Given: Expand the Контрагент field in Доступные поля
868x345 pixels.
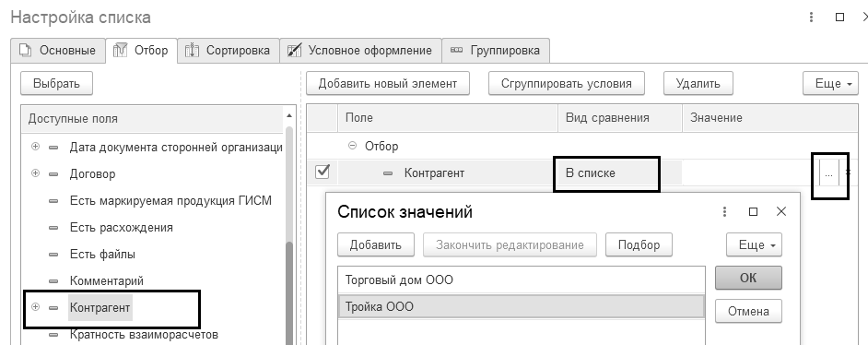Looking at the screenshot, I should click(35, 307).
